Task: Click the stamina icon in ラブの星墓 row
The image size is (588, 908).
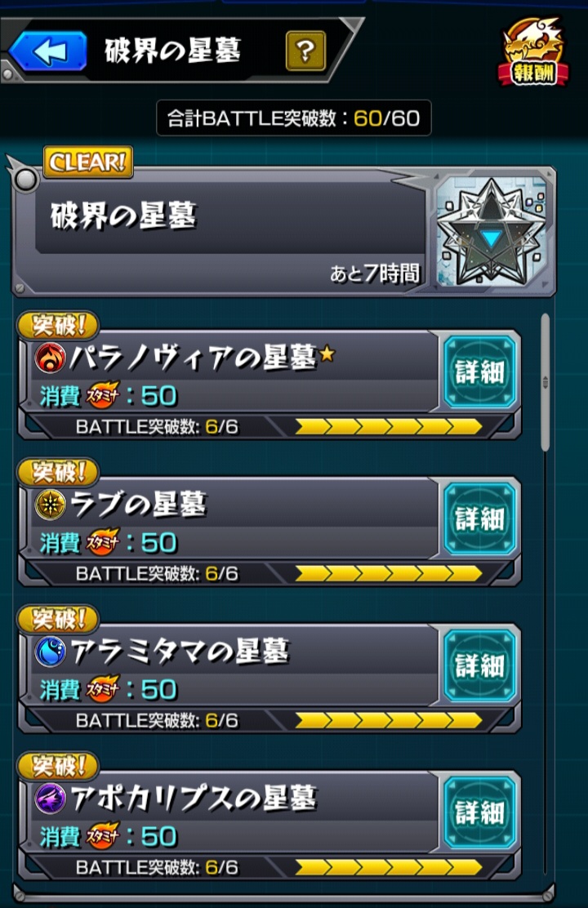Action: pos(103,543)
